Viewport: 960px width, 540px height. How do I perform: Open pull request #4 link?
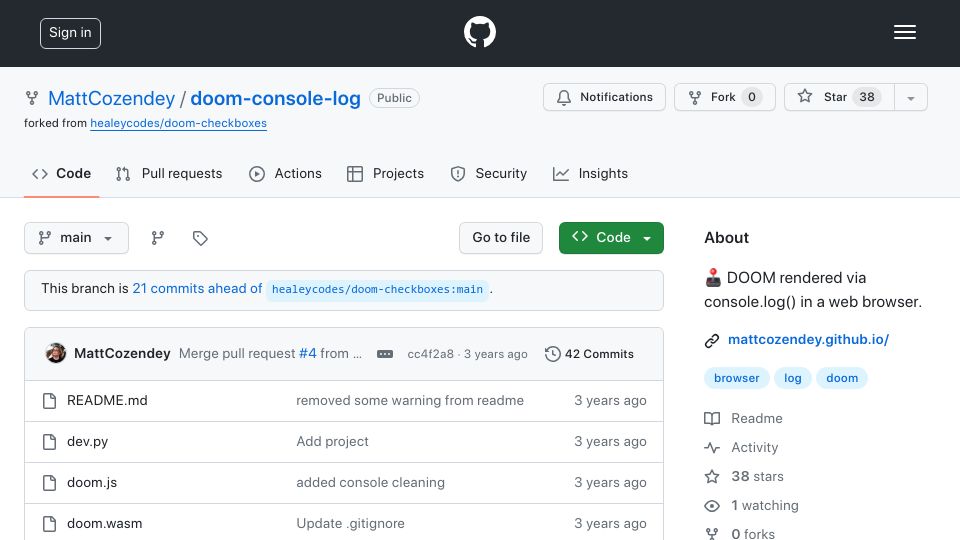pyautogui.click(x=307, y=354)
